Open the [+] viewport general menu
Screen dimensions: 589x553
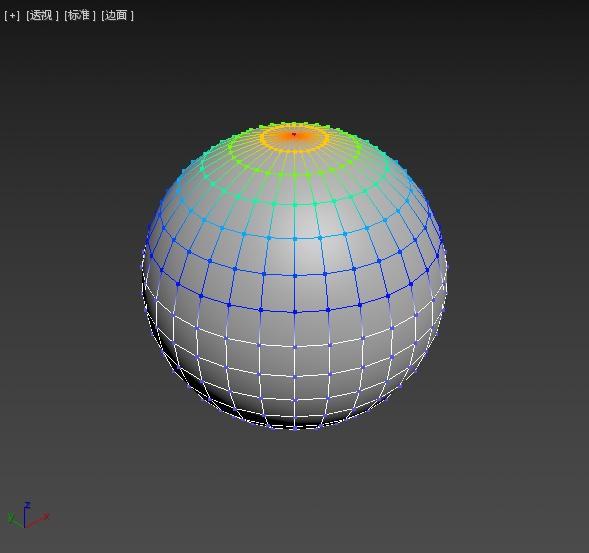pyautogui.click(x=12, y=15)
